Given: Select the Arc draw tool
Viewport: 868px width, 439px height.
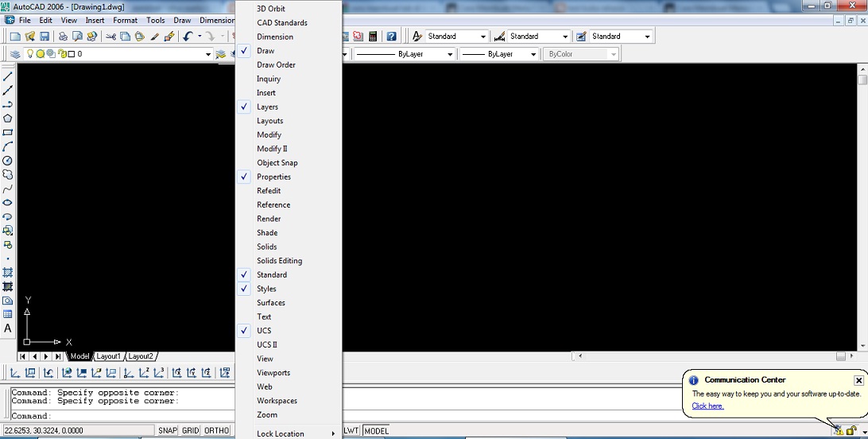Looking at the screenshot, I should point(8,146).
